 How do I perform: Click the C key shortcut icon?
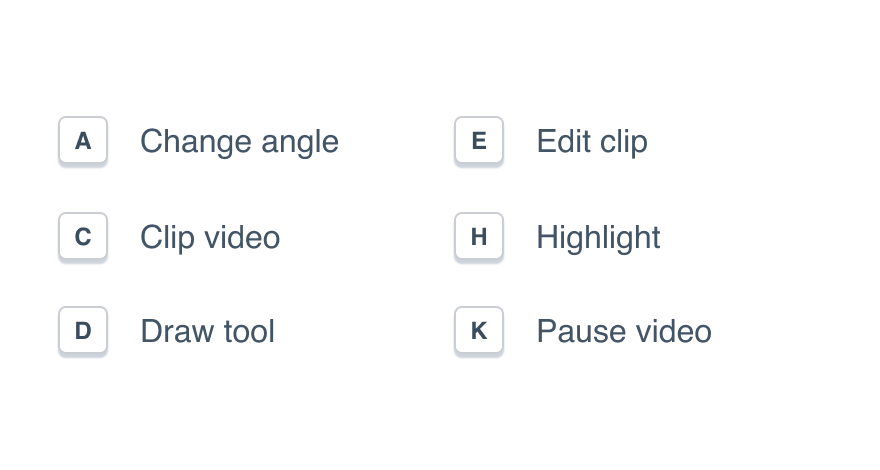click(x=83, y=237)
